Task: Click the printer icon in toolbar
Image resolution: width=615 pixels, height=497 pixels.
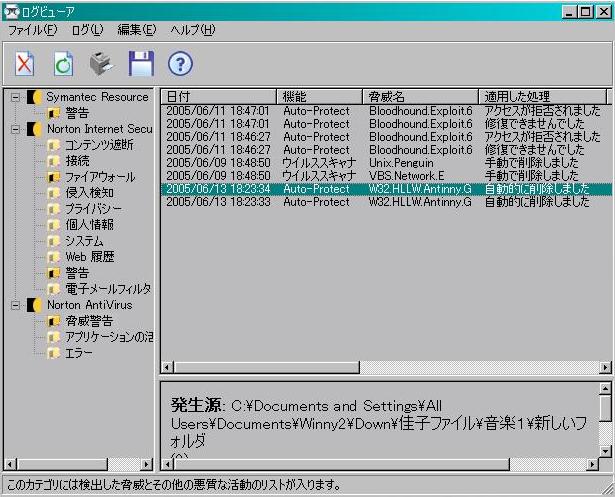Action: [x=102, y=64]
